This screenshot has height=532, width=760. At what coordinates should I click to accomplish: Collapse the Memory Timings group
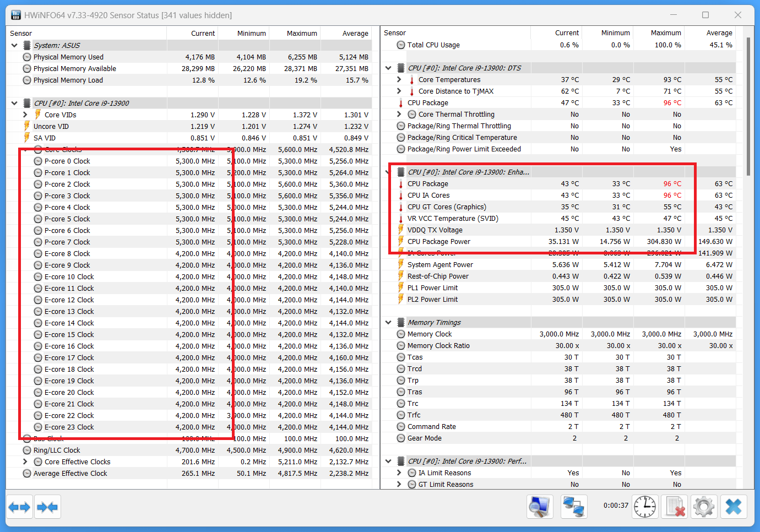coord(388,323)
